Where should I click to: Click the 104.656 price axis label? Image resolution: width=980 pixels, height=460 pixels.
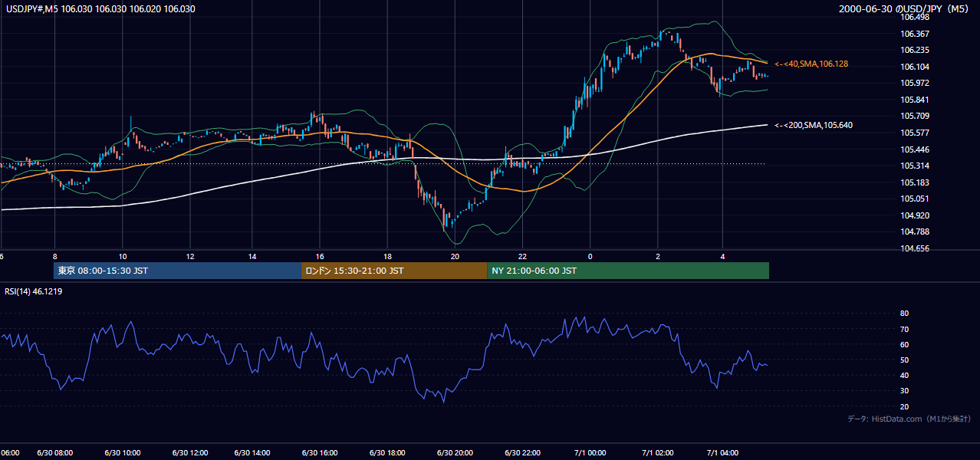pyautogui.click(x=914, y=248)
